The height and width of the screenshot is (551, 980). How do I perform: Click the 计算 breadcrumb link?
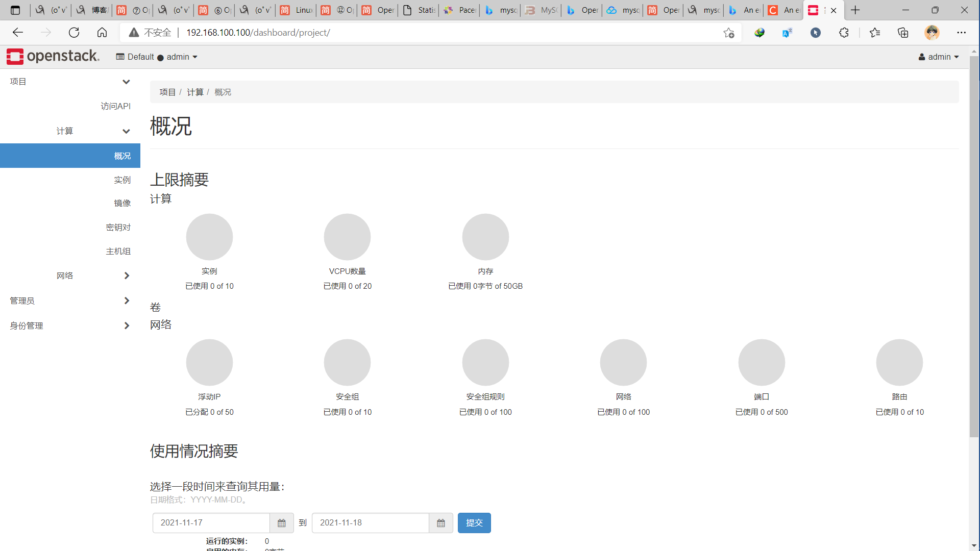point(194,92)
